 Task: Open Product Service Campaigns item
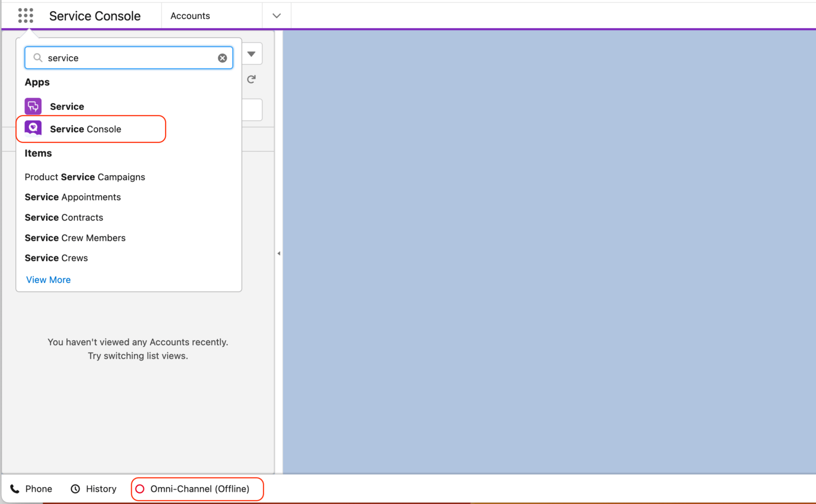(84, 177)
